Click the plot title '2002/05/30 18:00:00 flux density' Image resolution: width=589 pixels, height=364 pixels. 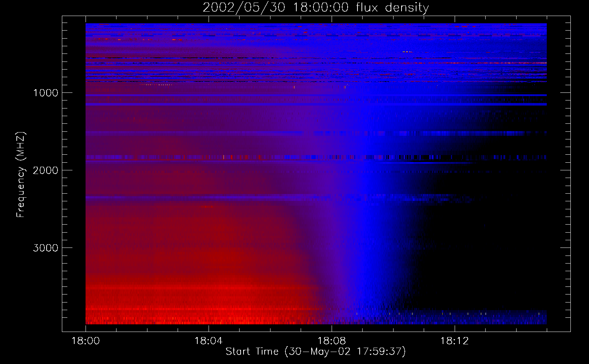point(316,8)
